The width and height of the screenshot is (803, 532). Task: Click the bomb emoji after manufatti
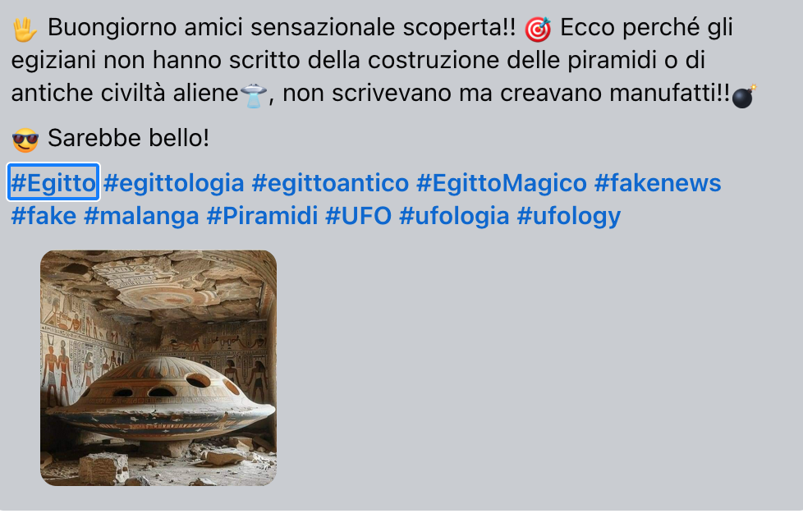click(x=744, y=96)
